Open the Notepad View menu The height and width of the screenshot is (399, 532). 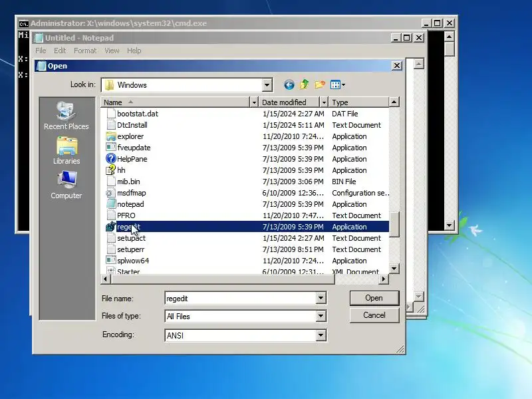(112, 51)
